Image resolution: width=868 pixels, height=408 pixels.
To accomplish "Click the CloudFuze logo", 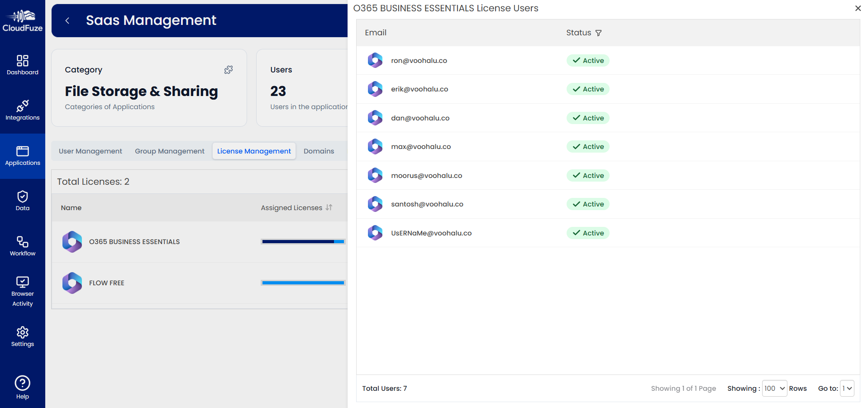I will pyautogui.click(x=22, y=20).
